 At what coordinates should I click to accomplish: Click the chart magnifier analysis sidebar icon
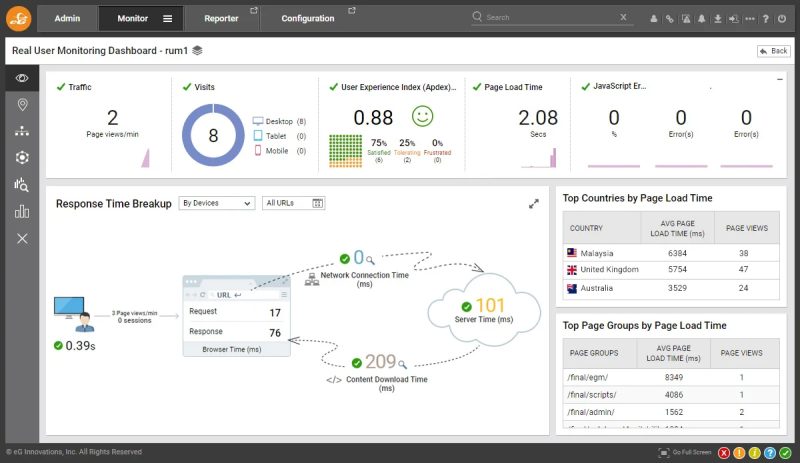pyautogui.click(x=22, y=184)
